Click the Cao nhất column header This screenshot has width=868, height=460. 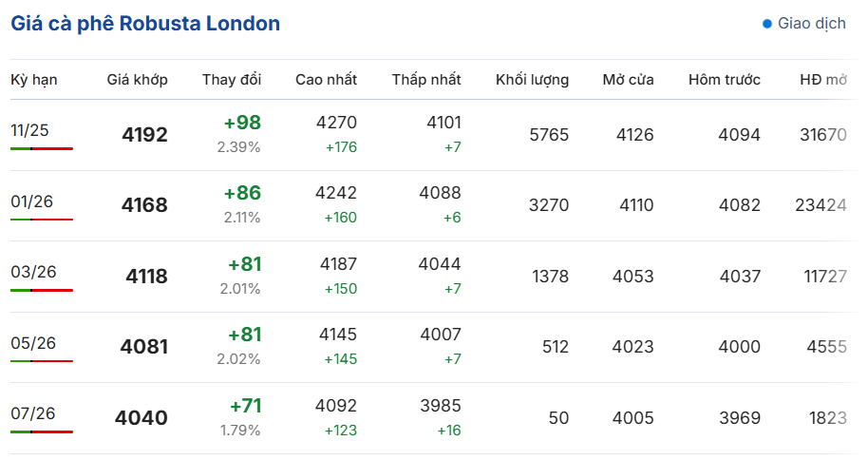point(326,80)
